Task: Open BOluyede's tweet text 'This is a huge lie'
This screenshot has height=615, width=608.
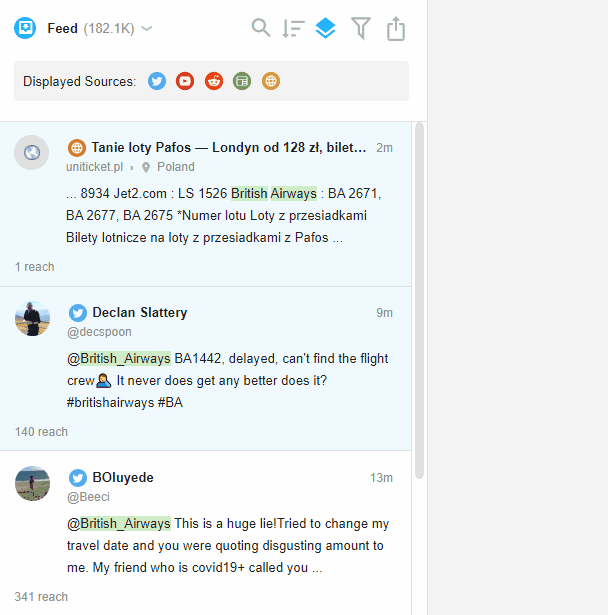Action: pos(226,524)
